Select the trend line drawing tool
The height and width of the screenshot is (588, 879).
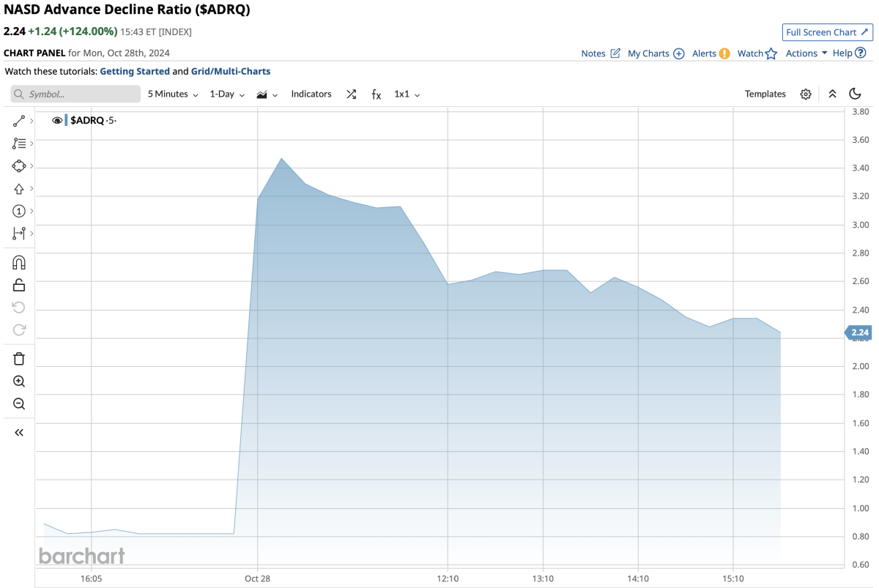pos(19,122)
